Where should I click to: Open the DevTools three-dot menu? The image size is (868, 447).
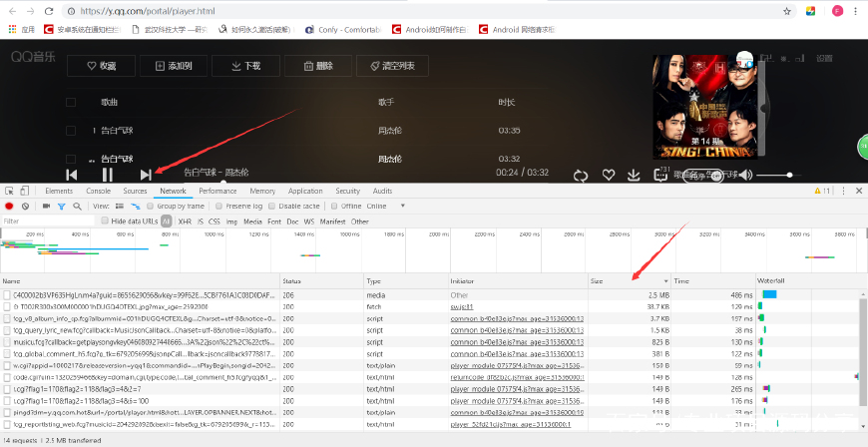[844, 191]
